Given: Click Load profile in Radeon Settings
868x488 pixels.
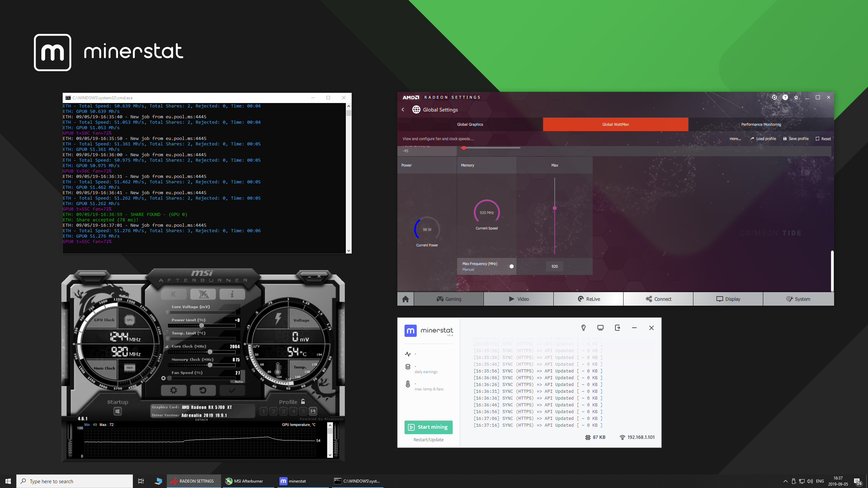Looking at the screenshot, I should pos(763,139).
